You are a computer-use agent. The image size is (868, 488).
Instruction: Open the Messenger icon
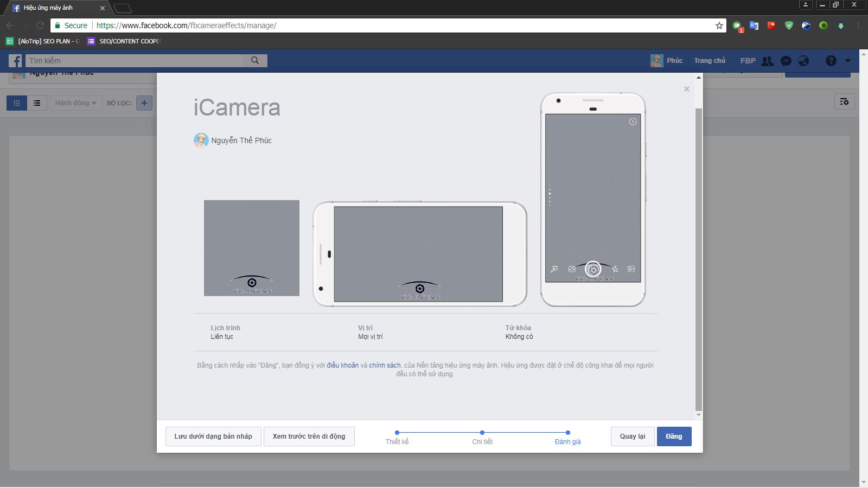[786, 61]
